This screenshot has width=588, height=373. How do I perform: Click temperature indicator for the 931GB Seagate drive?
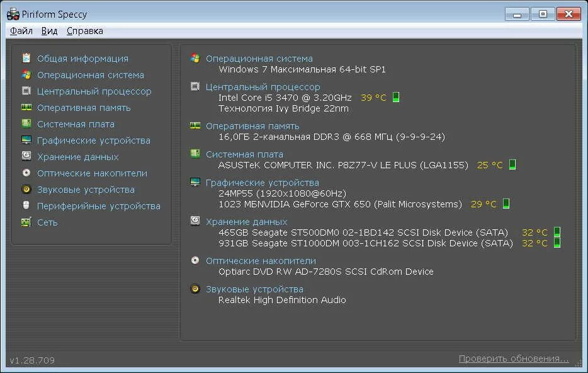pos(557,243)
